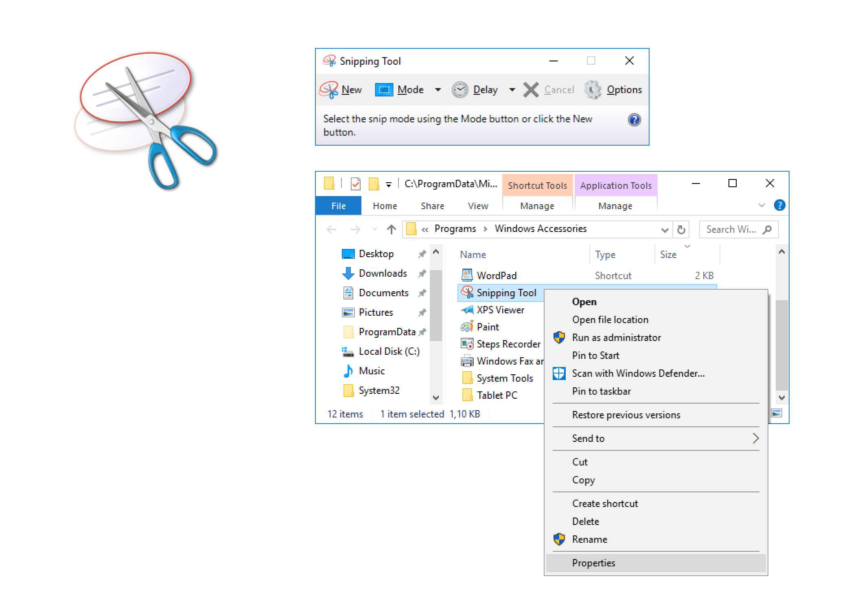The height and width of the screenshot is (616, 862).
Task: Click the Restore previous versions option
Action: [x=626, y=415]
